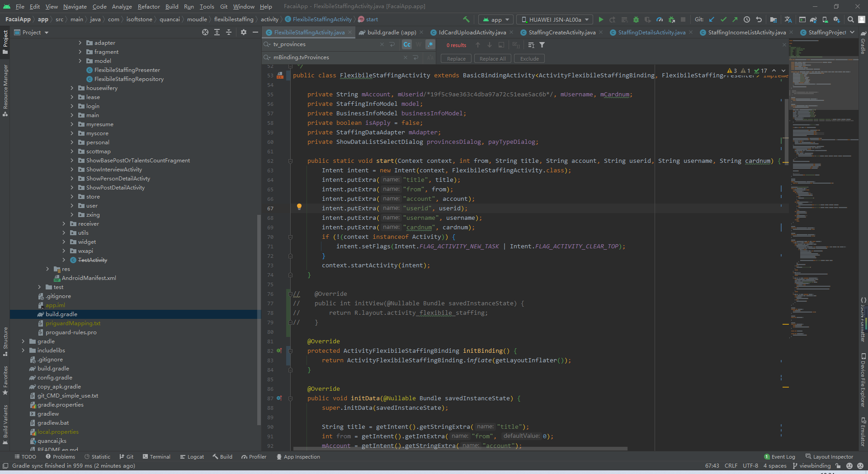This screenshot has width=868, height=474.
Task: Open HUAWEI JSN-AL00a device dropdown
Action: coord(556,19)
